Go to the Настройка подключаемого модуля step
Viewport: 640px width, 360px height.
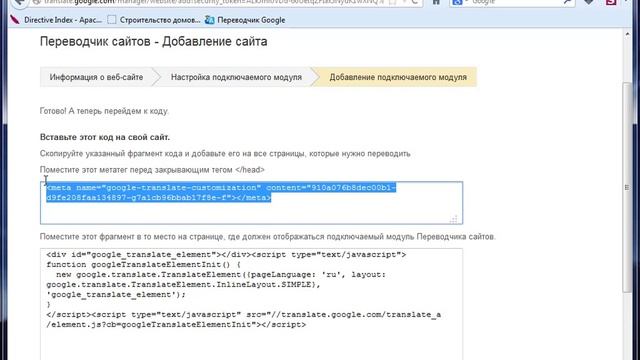pyautogui.click(x=236, y=77)
